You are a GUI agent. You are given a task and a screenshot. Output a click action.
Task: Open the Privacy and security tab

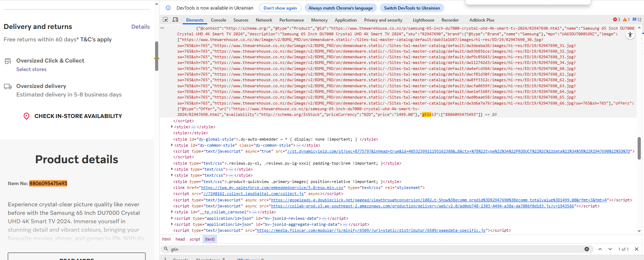pyautogui.click(x=383, y=20)
